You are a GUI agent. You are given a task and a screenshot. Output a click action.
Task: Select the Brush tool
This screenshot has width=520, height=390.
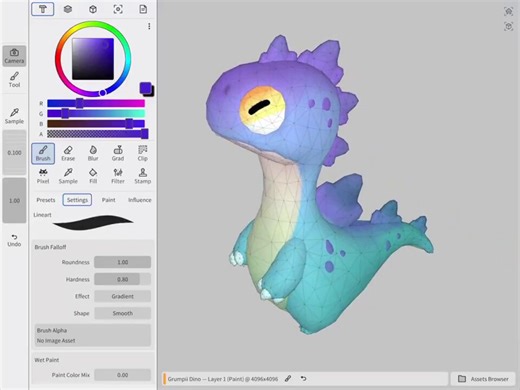[43, 153]
